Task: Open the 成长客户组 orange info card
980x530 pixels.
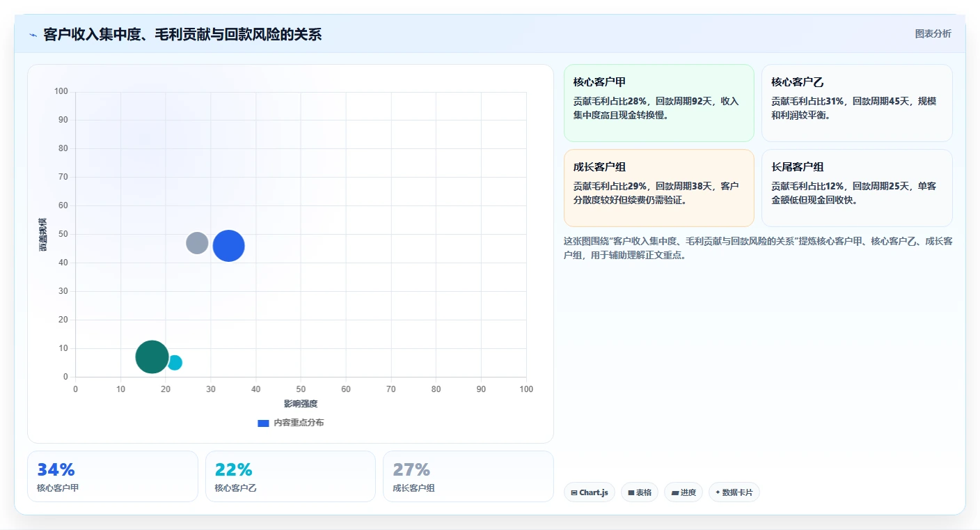Action: [658, 188]
